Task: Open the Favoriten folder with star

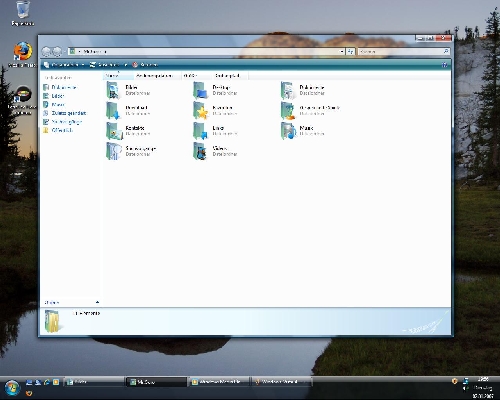Action: [x=200, y=111]
